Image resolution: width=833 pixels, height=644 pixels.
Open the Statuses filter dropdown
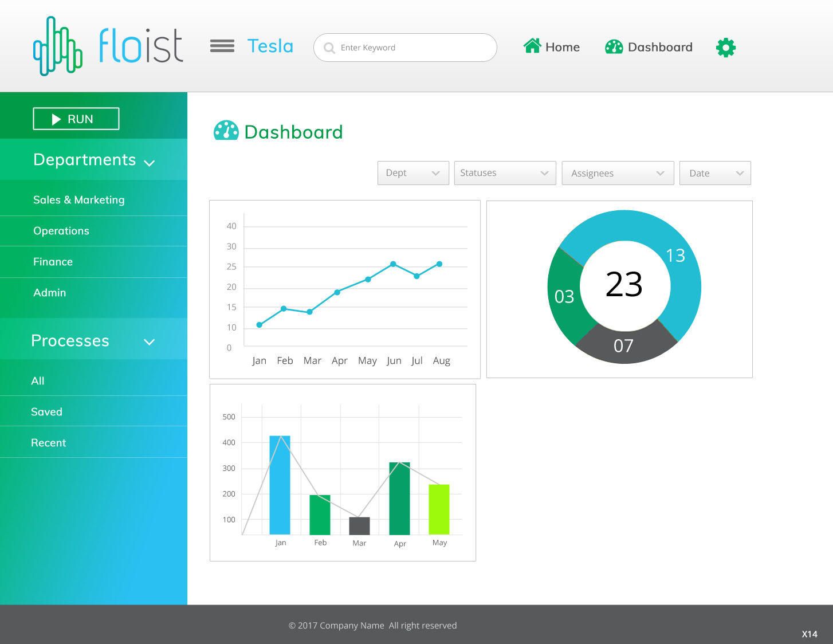504,173
